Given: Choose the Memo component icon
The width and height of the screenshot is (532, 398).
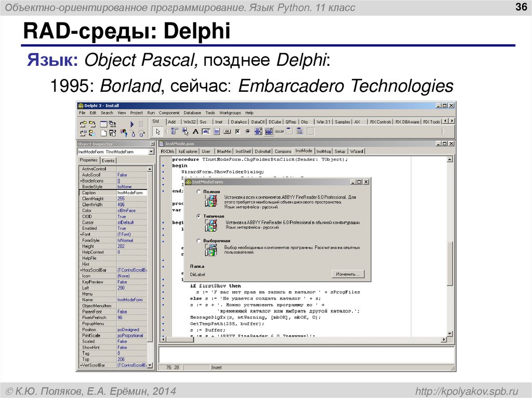Looking at the screenshot, I should click(x=217, y=131).
